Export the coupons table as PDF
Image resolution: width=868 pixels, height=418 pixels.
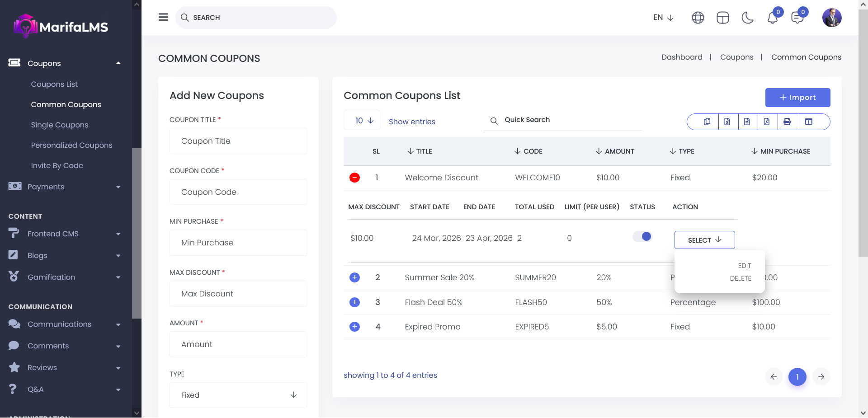[767, 122]
